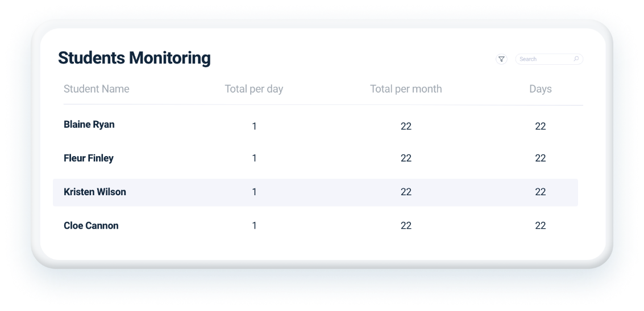Click Cloe Cannon's total per month value
Viewport: 644px width, 311px height.
pos(406,226)
